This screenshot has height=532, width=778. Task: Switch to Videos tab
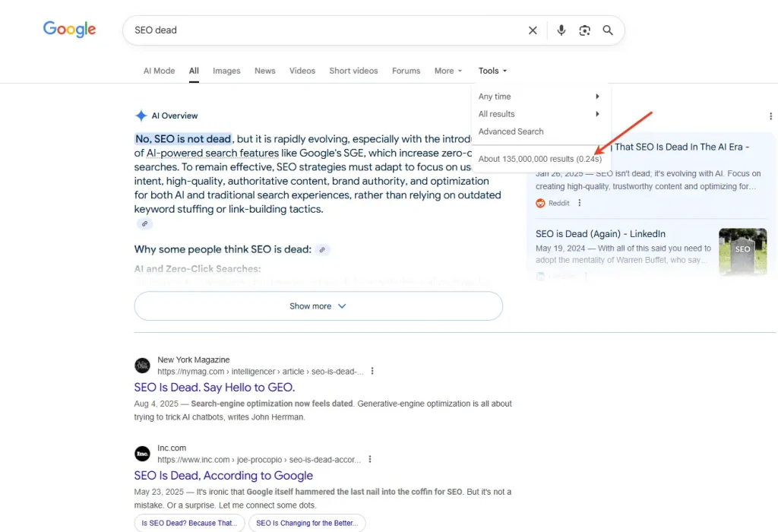point(302,71)
